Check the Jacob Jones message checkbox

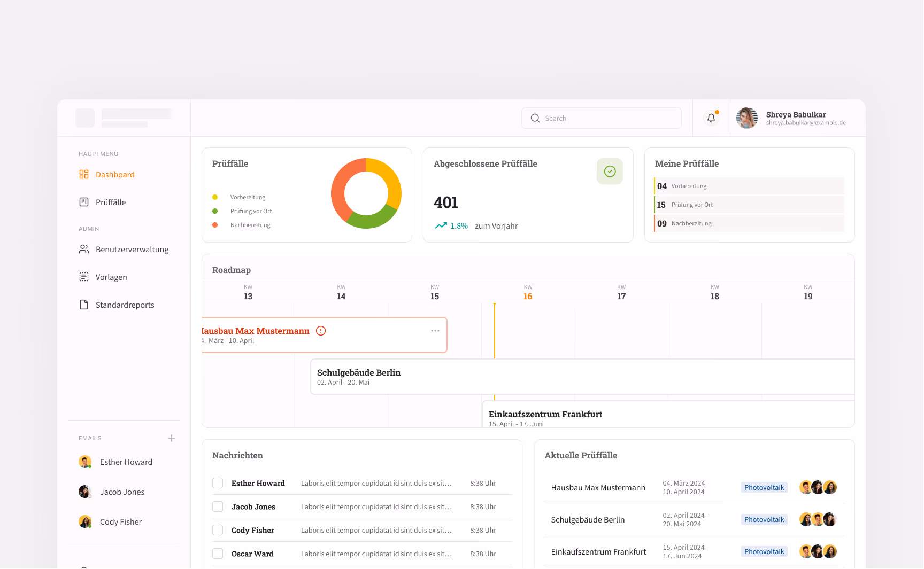[218, 506]
